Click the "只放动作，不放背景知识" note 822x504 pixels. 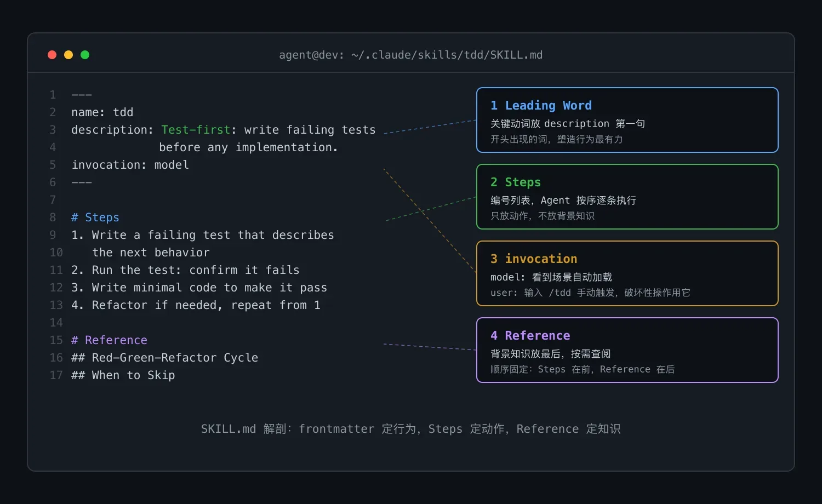point(543,216)
